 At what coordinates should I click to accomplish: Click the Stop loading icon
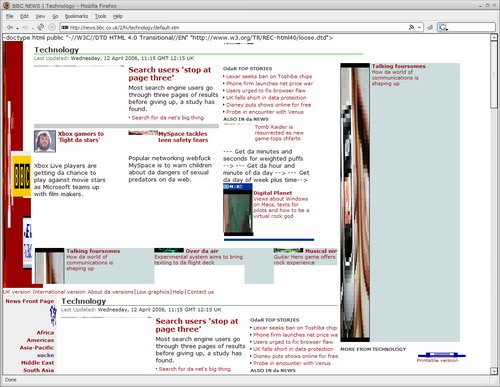point(52,27)
